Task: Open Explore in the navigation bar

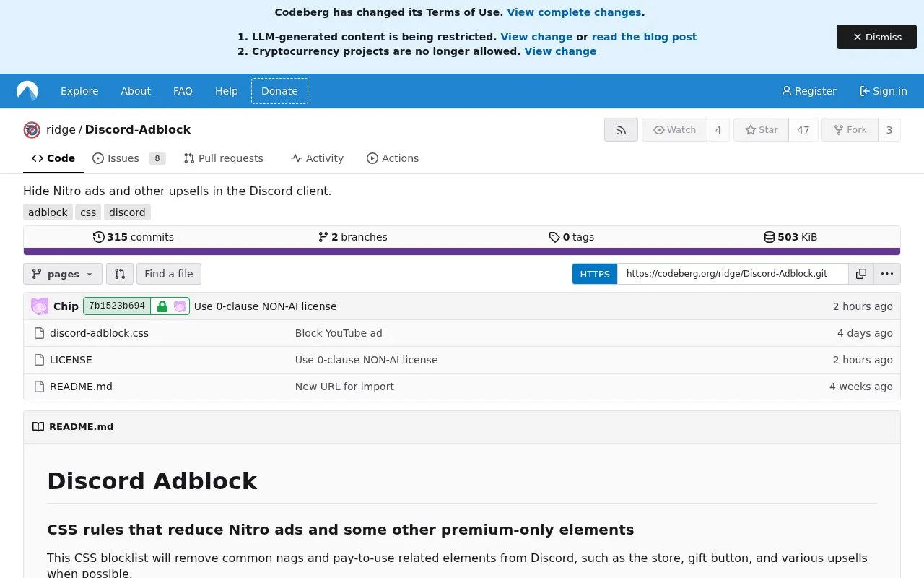Action: click(x=79, y=91)
